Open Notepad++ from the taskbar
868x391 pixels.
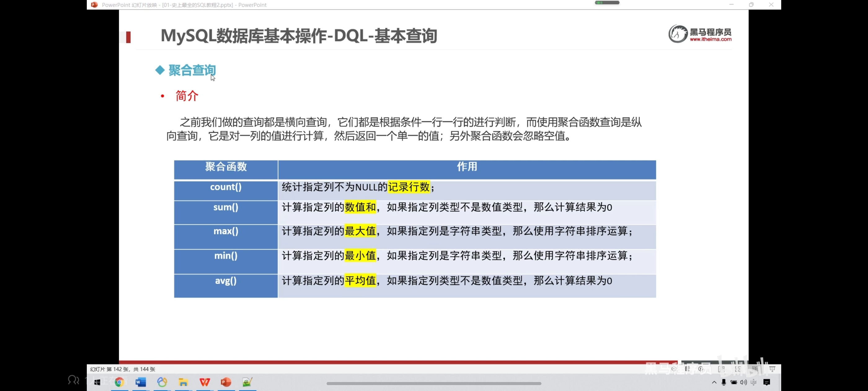[247, 382]
